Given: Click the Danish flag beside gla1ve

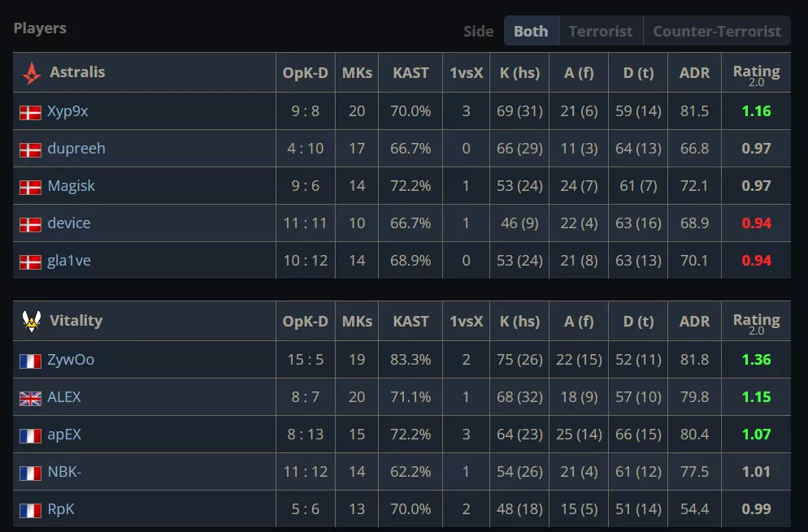Looking at the screenshot, I should coord(30,261).
